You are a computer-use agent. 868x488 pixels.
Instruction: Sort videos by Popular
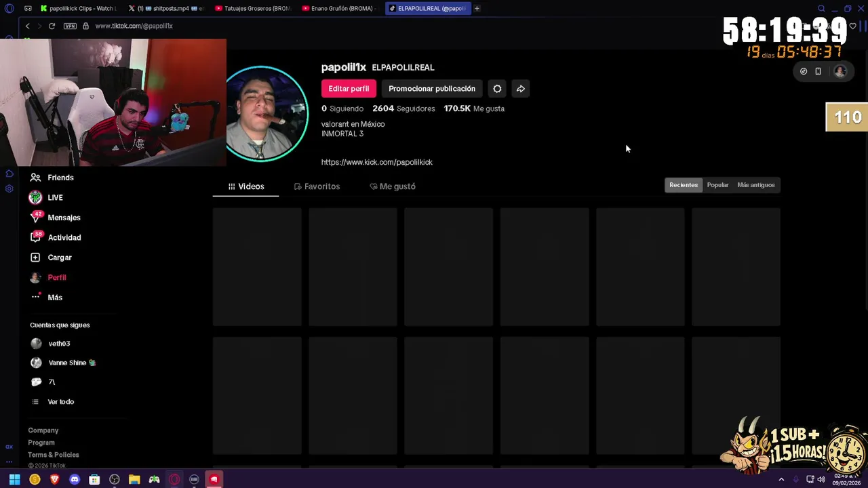[x=717, y=185]
